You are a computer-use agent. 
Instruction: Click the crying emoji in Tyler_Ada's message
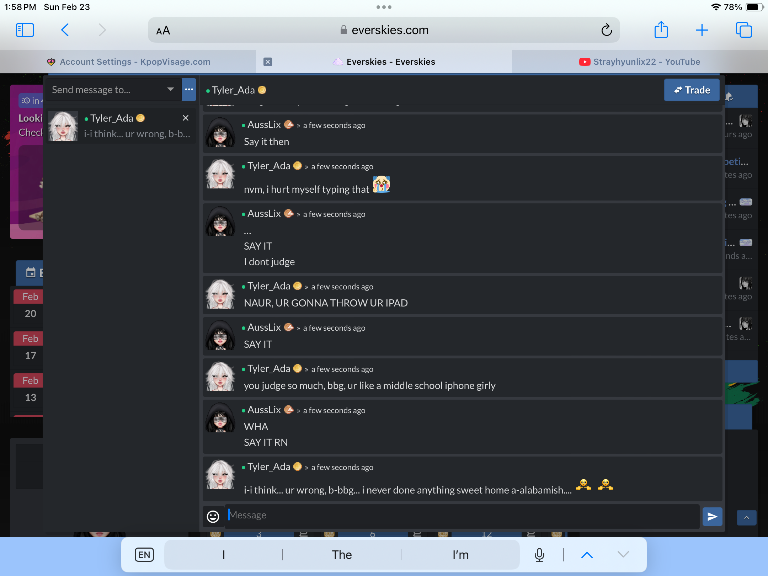click(381, 185)
